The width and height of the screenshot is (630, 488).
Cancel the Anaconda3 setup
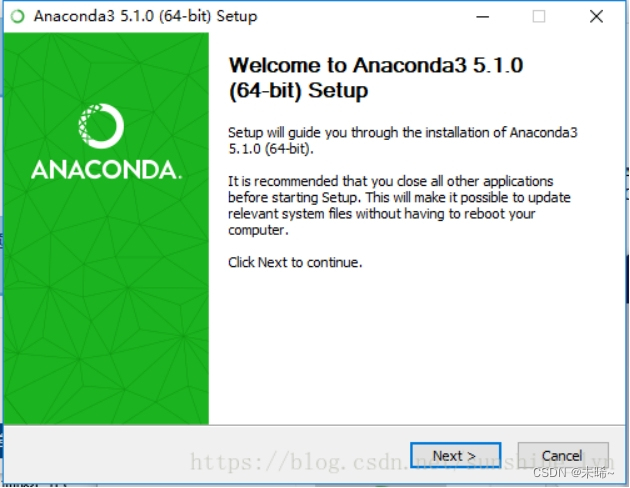click(562, 455)
